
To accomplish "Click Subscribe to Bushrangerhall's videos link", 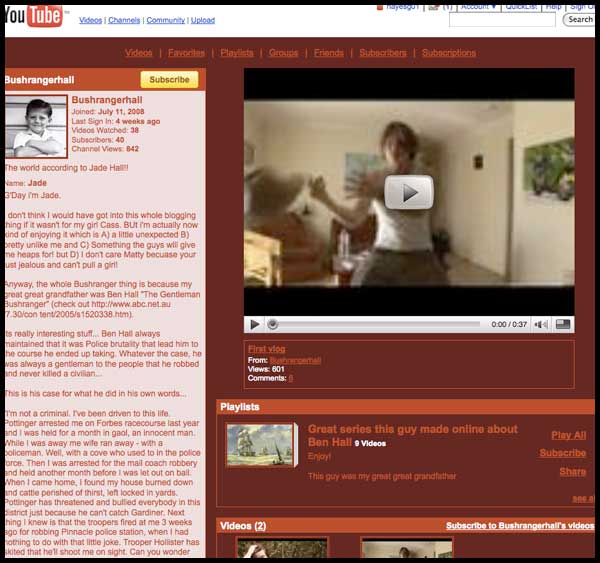I will pos(519,525).
